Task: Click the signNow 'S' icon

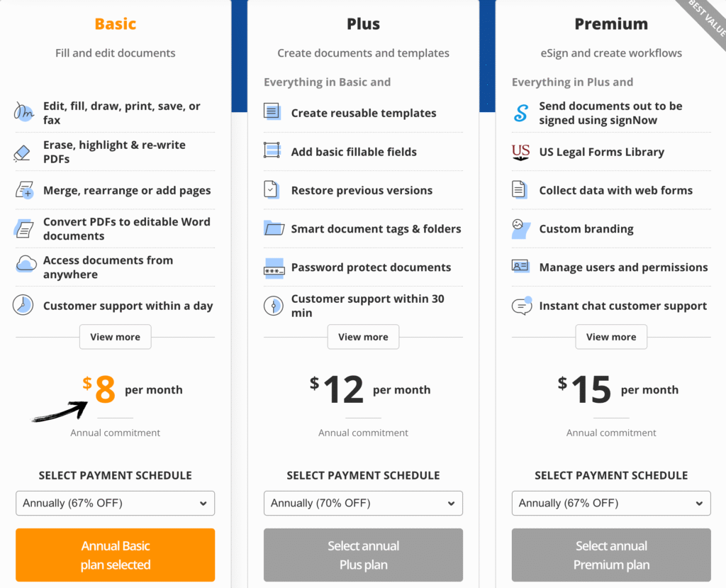Action: pyautogui.click(x=521, y=113)
